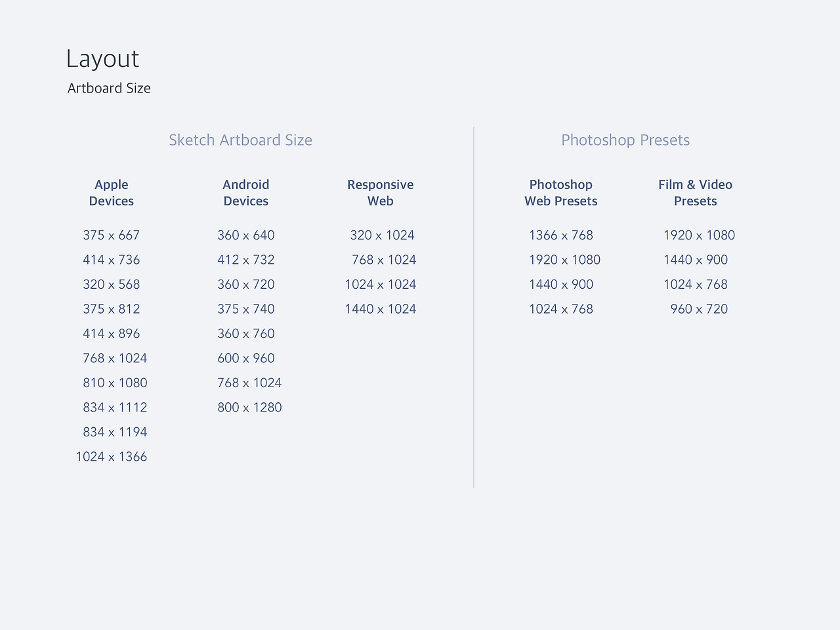This screenshot has width=840, height=630.
Task: Click the Apple Devices column header
Action: [x=112, y=193]
